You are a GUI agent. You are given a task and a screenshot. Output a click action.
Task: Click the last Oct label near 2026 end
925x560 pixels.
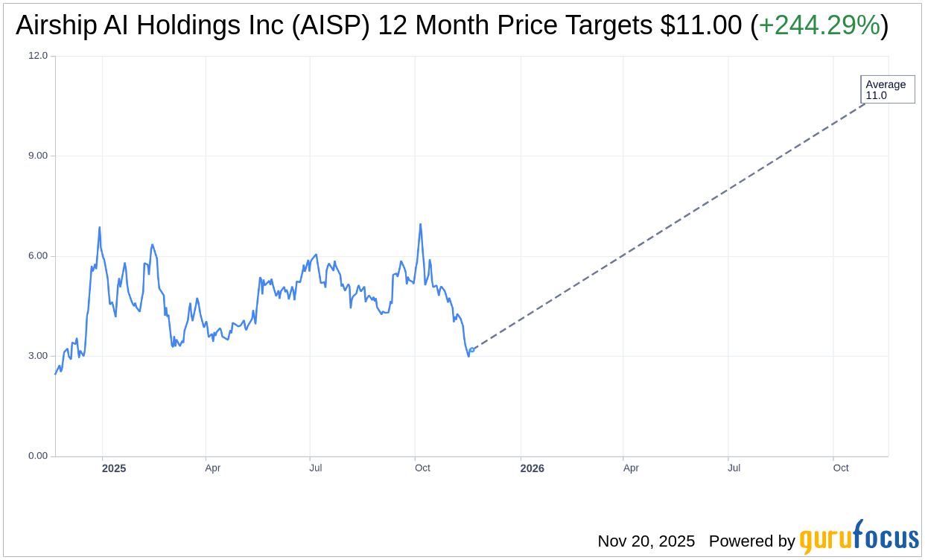(x=841, y=468)
